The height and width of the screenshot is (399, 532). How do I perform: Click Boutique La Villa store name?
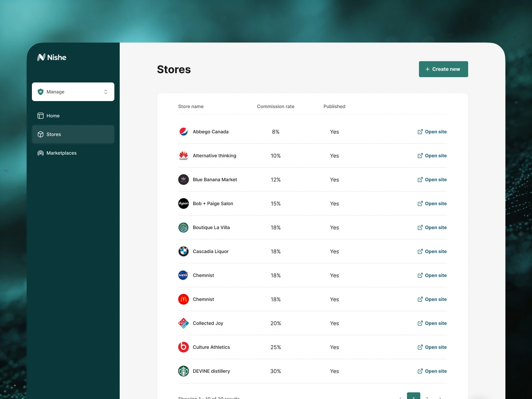[211, 227]
